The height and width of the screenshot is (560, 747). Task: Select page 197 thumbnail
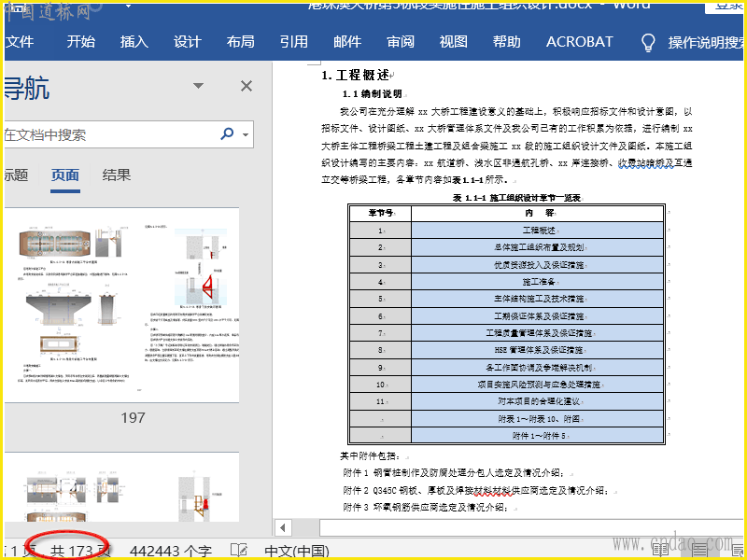click(x=122, y=305)
